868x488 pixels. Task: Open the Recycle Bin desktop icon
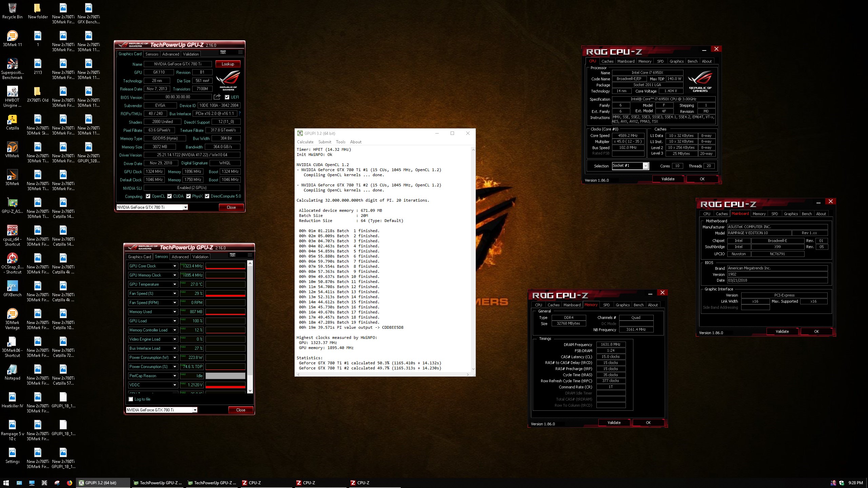(13, 11)
